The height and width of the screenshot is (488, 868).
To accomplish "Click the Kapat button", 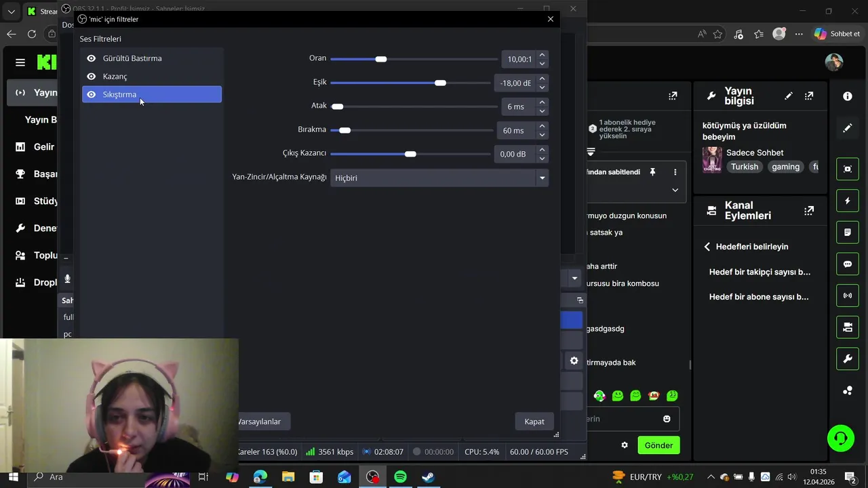I will (534, 422).
